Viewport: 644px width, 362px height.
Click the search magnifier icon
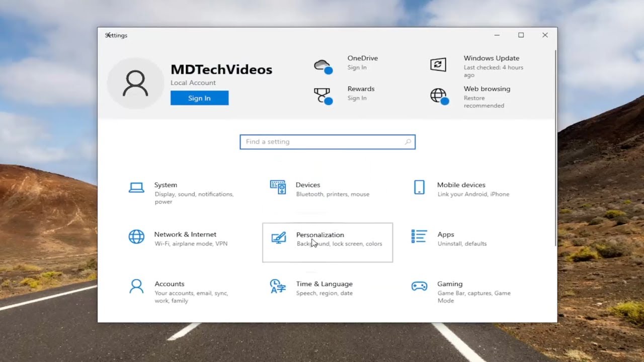tap(408, 142)
